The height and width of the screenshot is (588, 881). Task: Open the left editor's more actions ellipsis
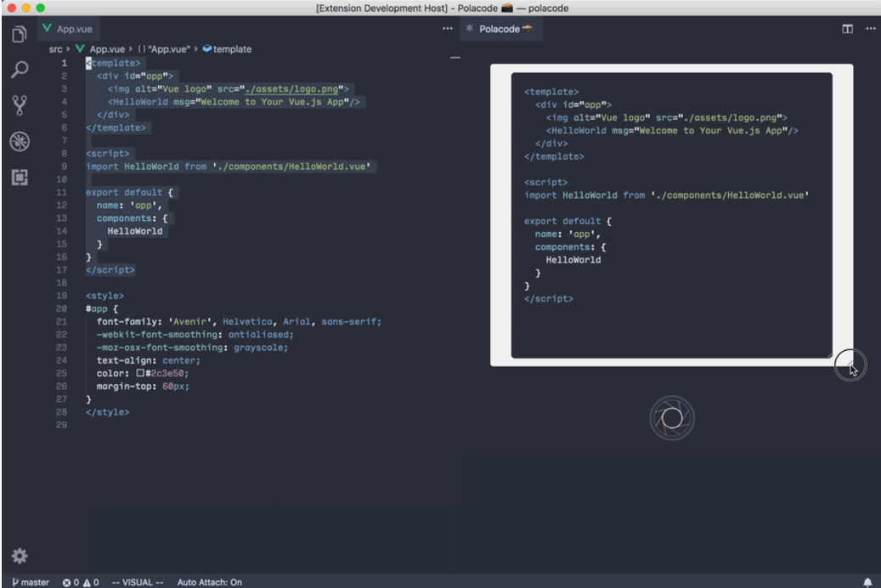coord(448,29)
